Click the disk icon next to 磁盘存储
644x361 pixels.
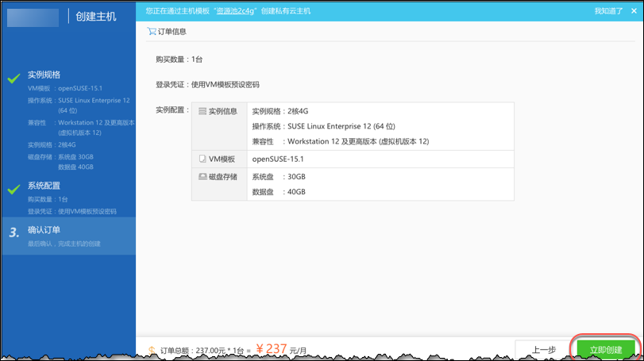click(202, 177)
